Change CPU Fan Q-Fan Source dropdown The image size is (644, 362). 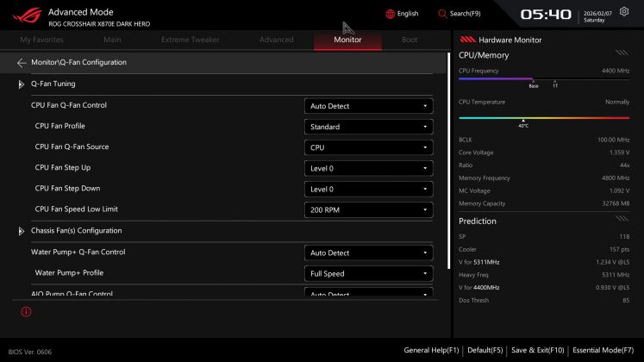click(x=368, y=147)
